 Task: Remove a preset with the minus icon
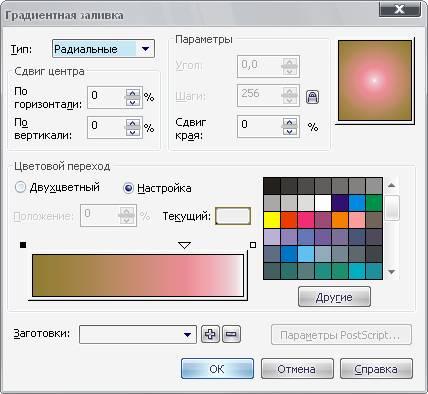(x=231, y=334)
